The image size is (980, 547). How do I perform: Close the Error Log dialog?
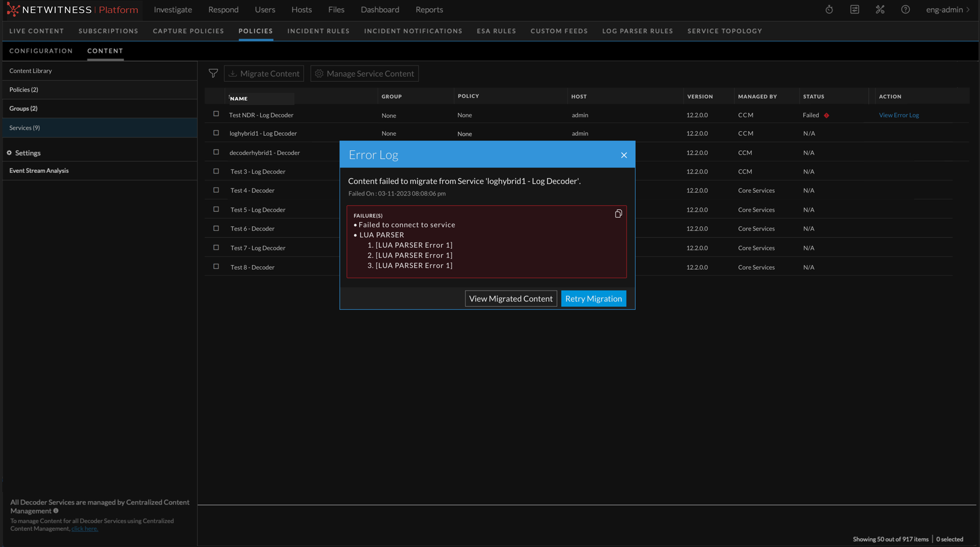click(x=624, y=155)
